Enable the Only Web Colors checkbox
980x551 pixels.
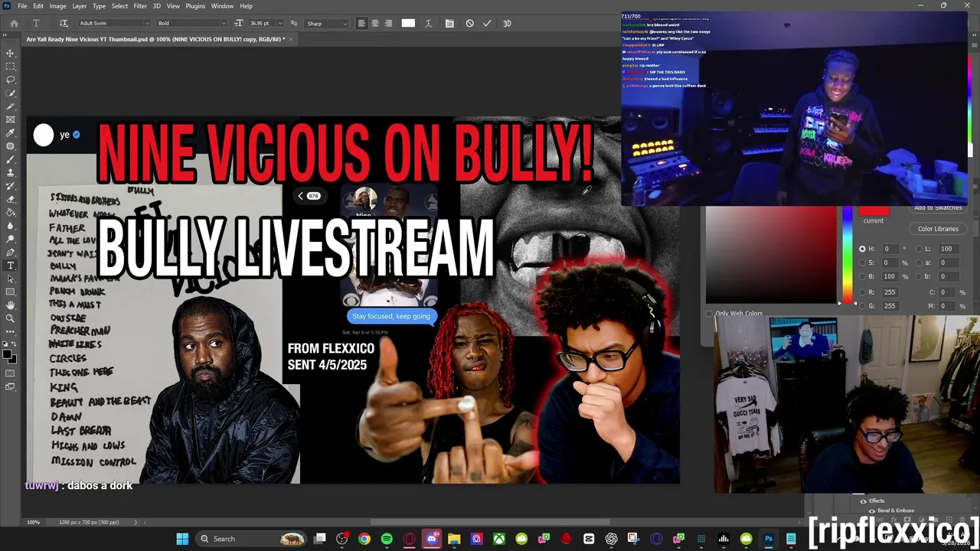click(709, 314)
